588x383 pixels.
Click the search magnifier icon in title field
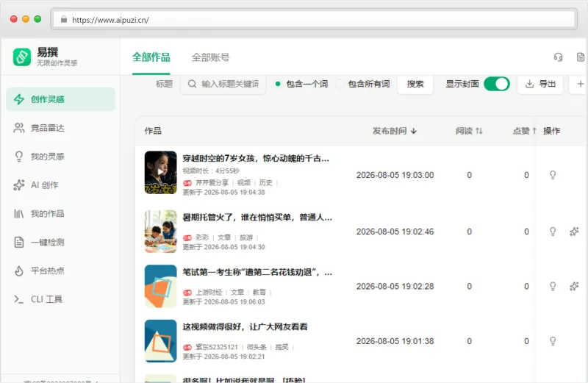point(192,84)
